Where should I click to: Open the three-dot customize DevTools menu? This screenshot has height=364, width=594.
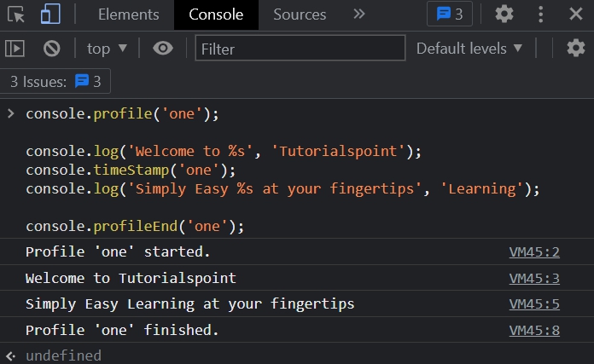pyautogui.click(x=540, y=14)
